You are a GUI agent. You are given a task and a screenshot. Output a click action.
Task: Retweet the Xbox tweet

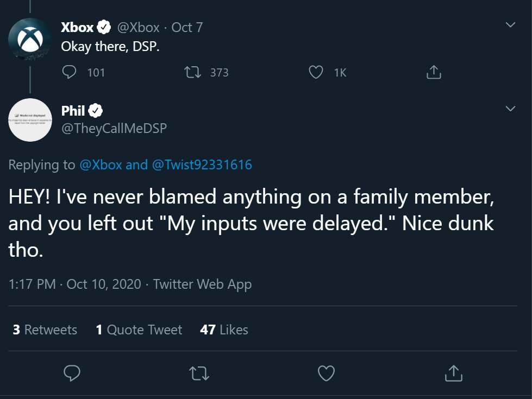(x=193, y=72)
